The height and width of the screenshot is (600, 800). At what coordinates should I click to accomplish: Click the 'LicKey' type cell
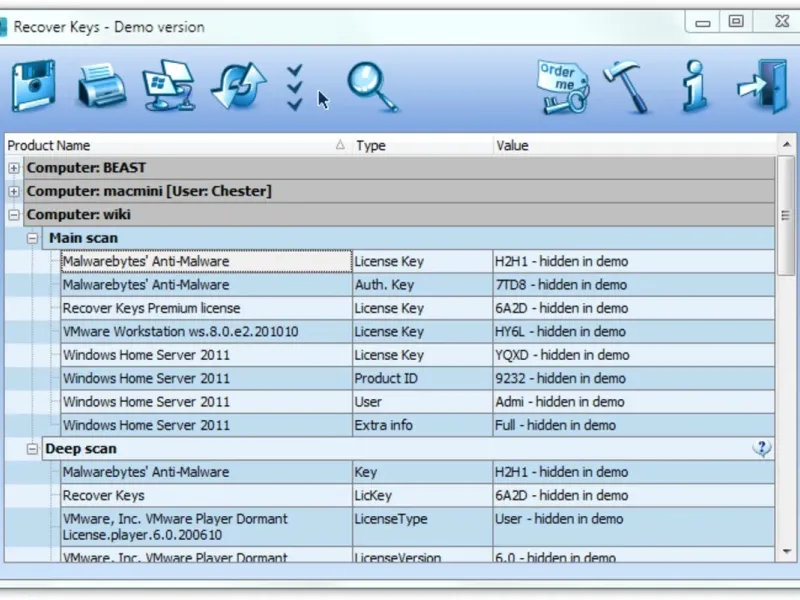[422, 495]
